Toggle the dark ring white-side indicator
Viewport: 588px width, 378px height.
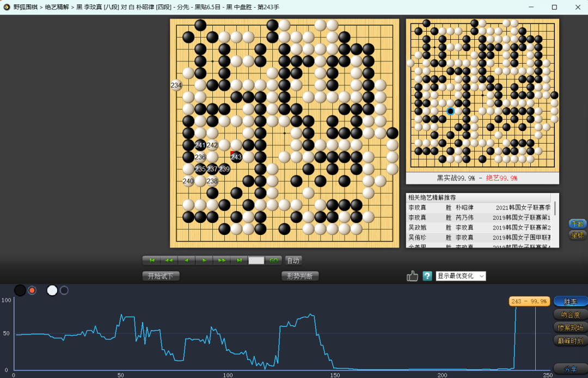[64, 290]
